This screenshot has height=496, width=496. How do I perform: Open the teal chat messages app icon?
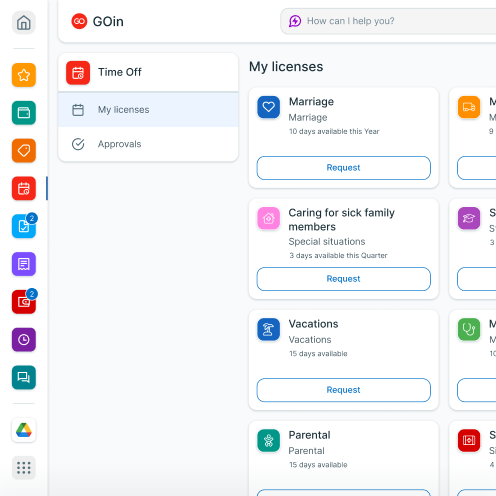[x=24, y=377]
